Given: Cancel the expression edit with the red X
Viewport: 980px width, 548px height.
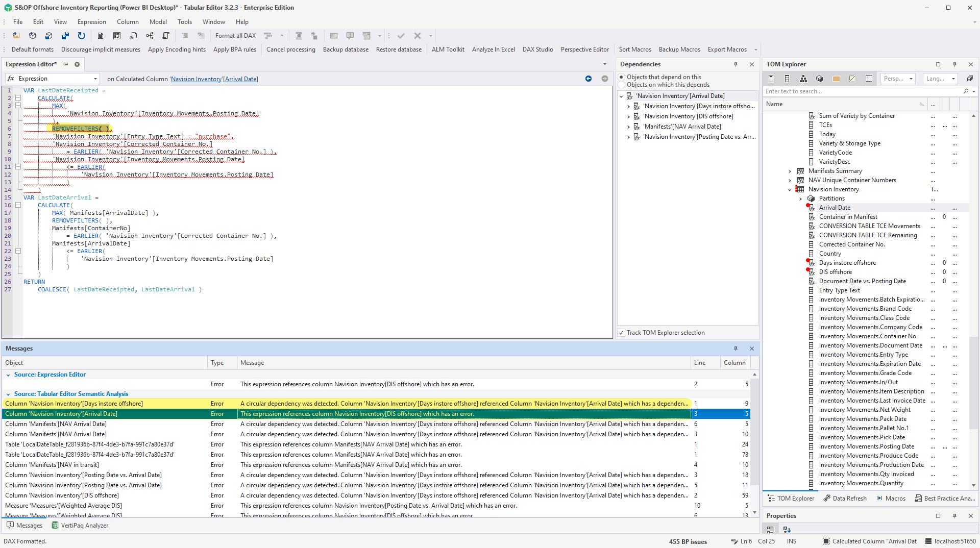Looking at the screenshot, I should point(416,36).
